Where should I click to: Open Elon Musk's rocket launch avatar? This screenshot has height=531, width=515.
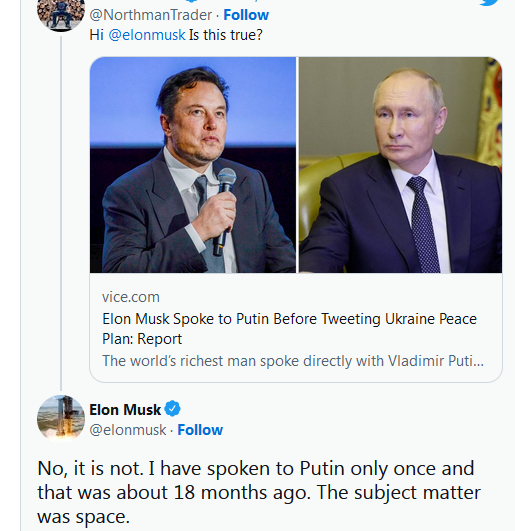pos(61,419)
